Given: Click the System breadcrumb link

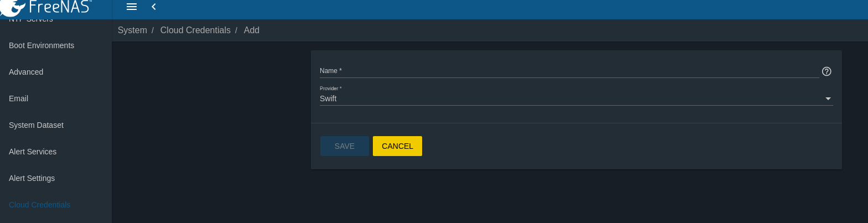Looking at the screenshot, I should (x=132, y=30).
